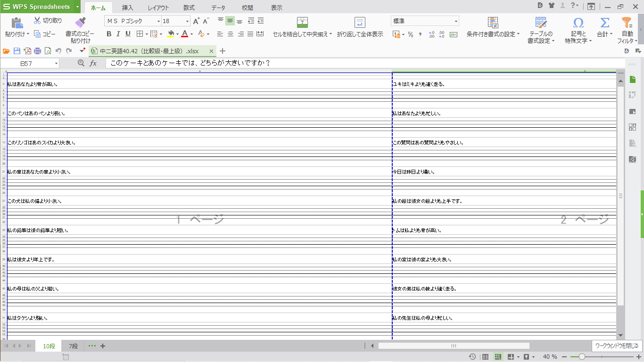The height and width of the screenshot is (362, 644).
Task: Switch to the 表示 (View) tab
Action: click(277, 8)
